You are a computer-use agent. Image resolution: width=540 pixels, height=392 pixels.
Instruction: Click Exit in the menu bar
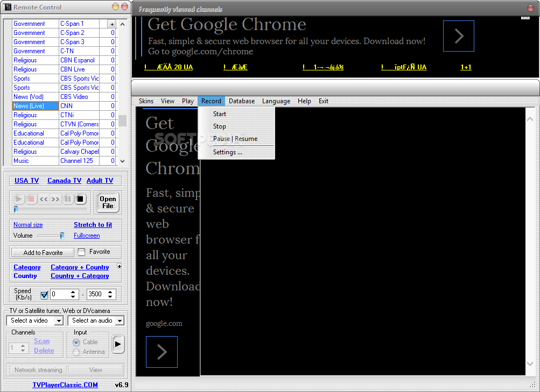point(324,101)
